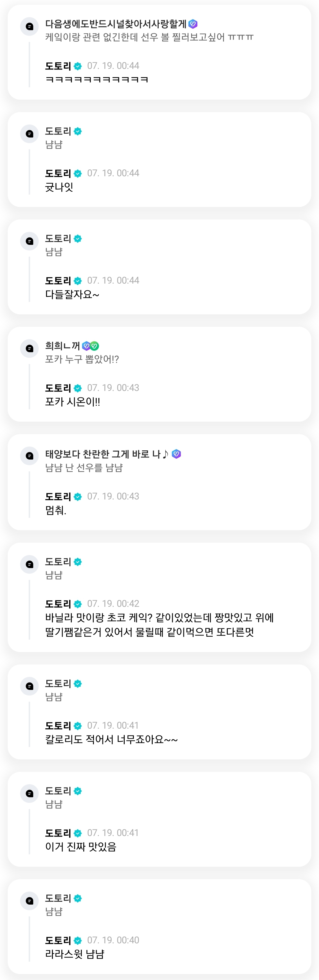Click the verified checkmark on the 다들잘자요~ reply
The height and width of the screenshot is (980, 319).
[78, 281]
